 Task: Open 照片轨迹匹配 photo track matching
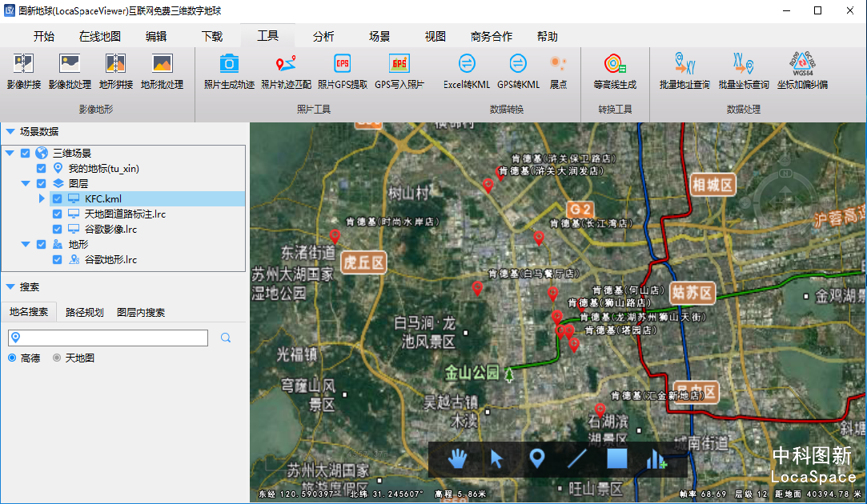(x=286, y=72)
